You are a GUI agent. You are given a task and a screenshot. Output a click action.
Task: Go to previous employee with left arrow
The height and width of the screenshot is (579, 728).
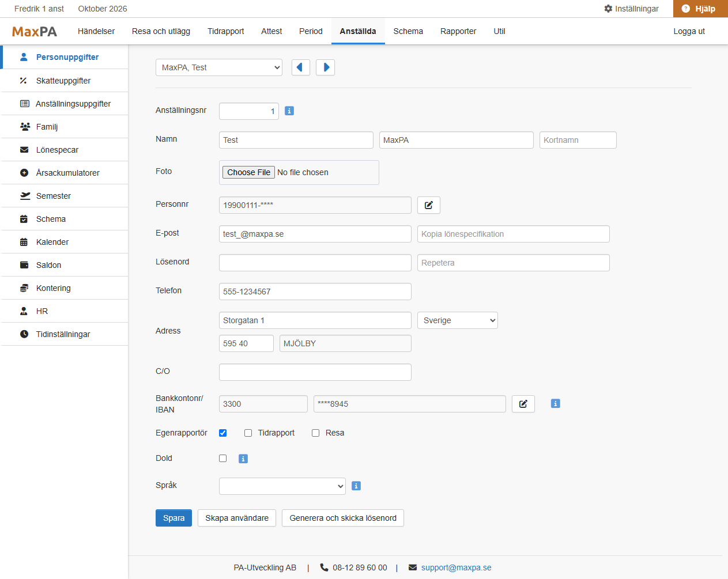[x=301, y=67]
